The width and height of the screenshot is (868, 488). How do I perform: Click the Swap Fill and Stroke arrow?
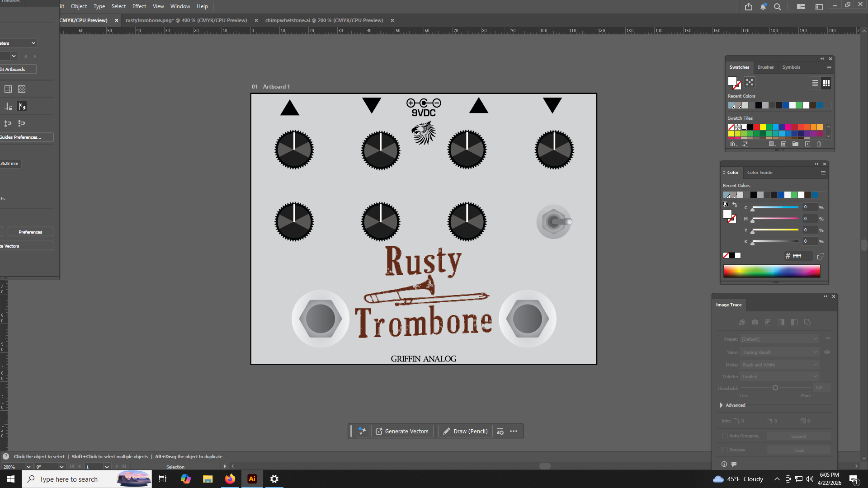(735, 205)
